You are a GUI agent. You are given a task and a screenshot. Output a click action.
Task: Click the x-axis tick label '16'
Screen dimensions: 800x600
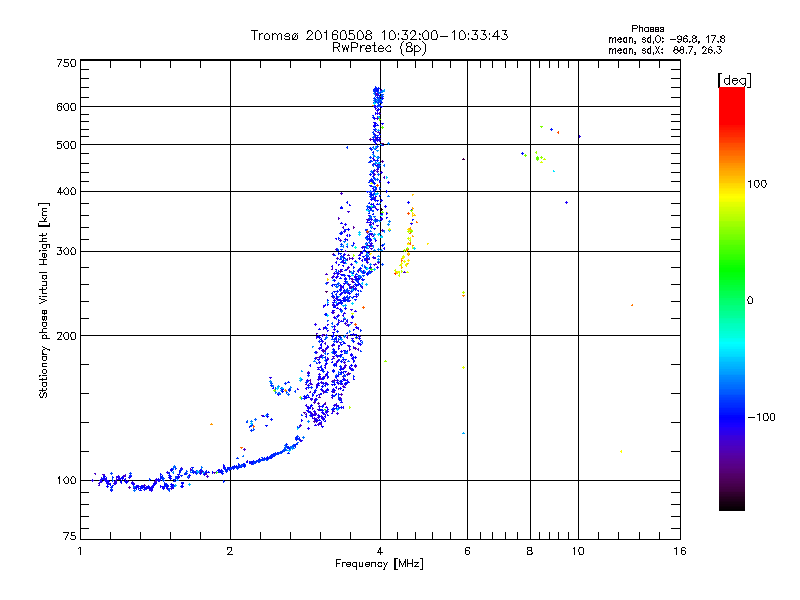680,551
